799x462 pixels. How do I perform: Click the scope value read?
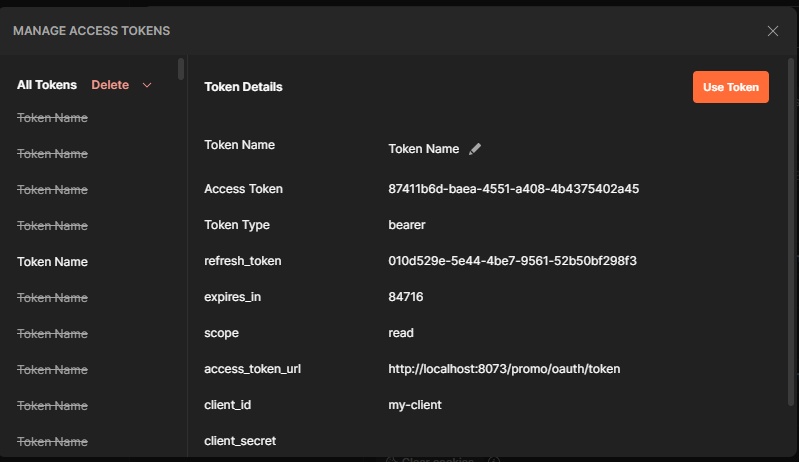pos(401,333)
